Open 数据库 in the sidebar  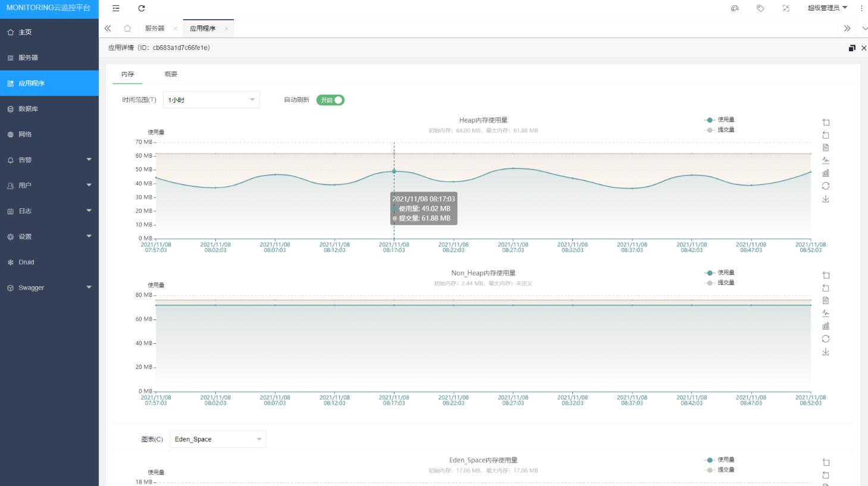pos(49,109)
